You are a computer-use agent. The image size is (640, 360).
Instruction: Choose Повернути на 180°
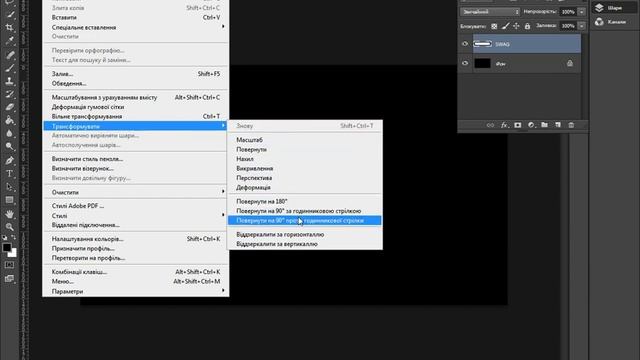(305, 201)
